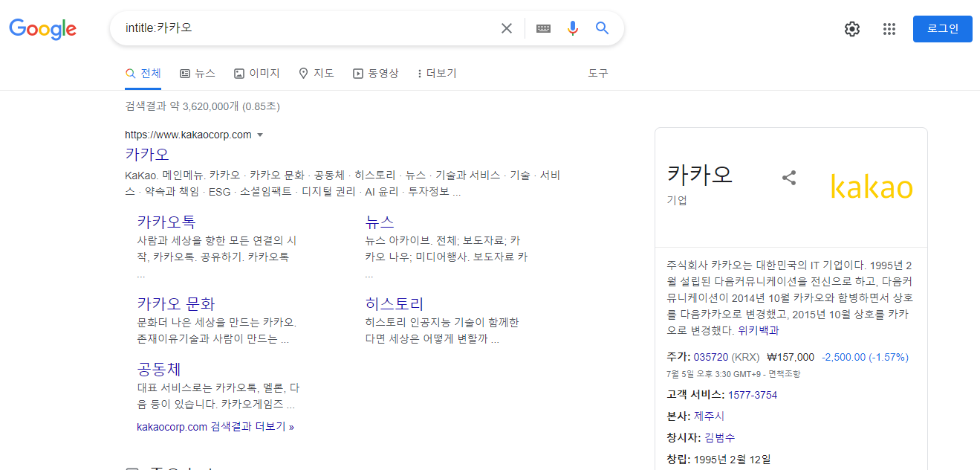The width and height of the screenshot is (980, 470).
Task: Click the 카카오 knowledge panel heading
Action: click(700, 174)
